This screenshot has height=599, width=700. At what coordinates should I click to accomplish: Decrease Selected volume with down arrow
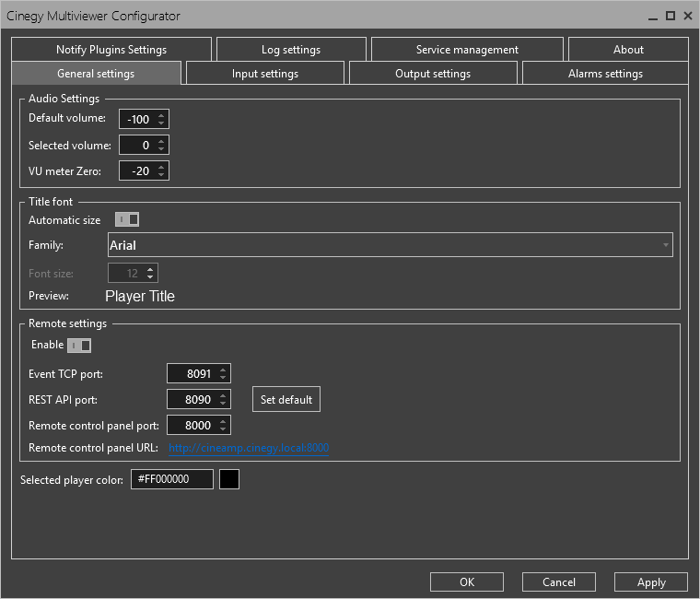pos(161,148)
